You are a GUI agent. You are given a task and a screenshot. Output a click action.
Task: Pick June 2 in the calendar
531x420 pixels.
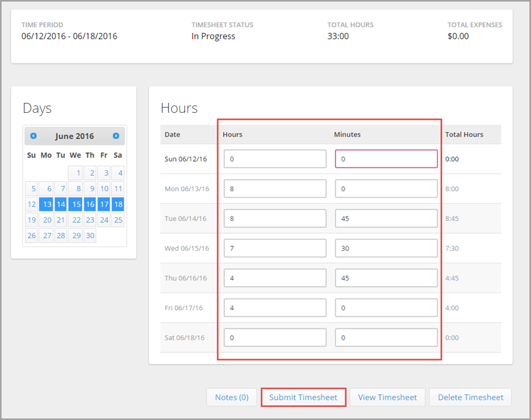[90, 173]
